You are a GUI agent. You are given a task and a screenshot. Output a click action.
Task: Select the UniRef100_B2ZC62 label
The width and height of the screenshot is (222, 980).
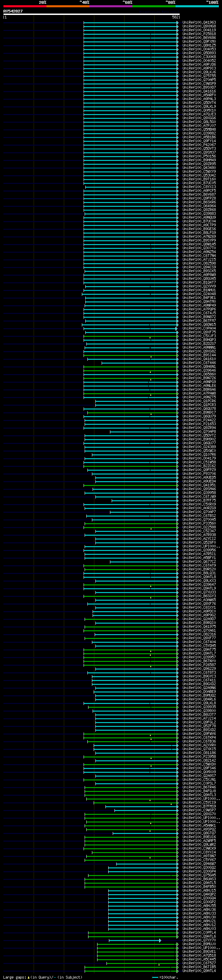point(199,465)
